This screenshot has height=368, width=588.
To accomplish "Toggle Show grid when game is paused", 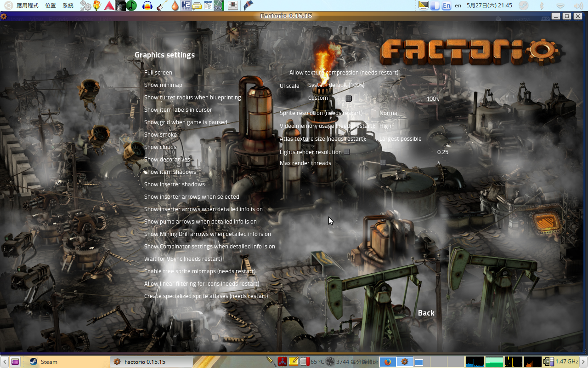I will point(186,122).
